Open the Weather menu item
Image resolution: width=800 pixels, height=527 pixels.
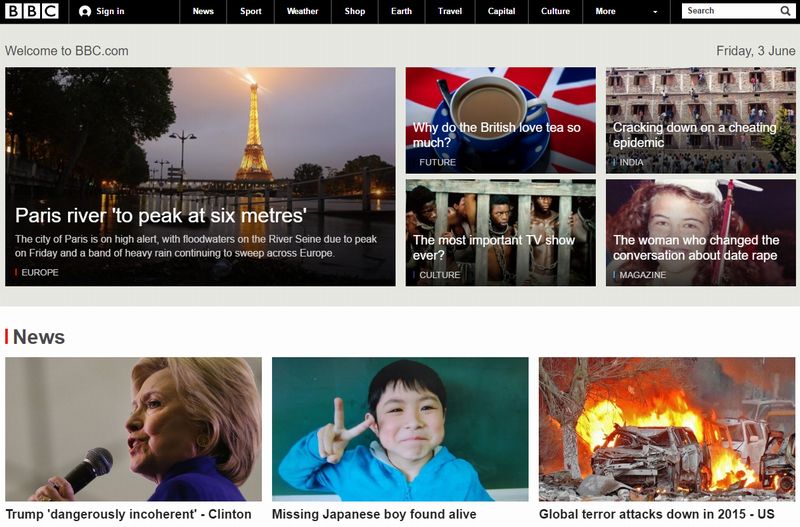tap(303, 11)
